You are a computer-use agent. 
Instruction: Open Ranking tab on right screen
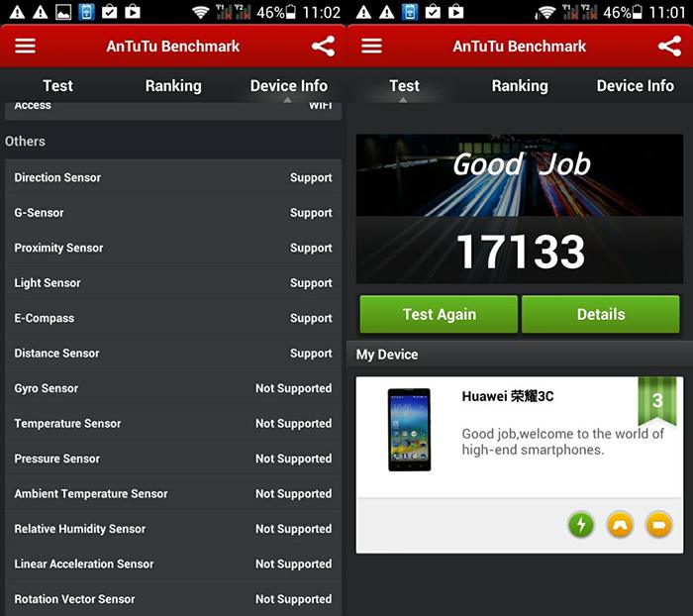tap(520, 86)
